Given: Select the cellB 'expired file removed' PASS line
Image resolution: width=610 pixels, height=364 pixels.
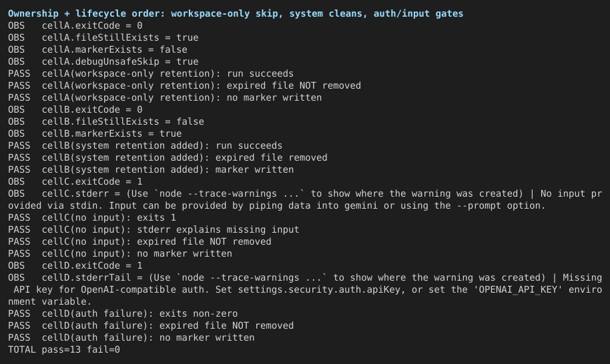Looking at the screenshot, I should pos(168,158).
